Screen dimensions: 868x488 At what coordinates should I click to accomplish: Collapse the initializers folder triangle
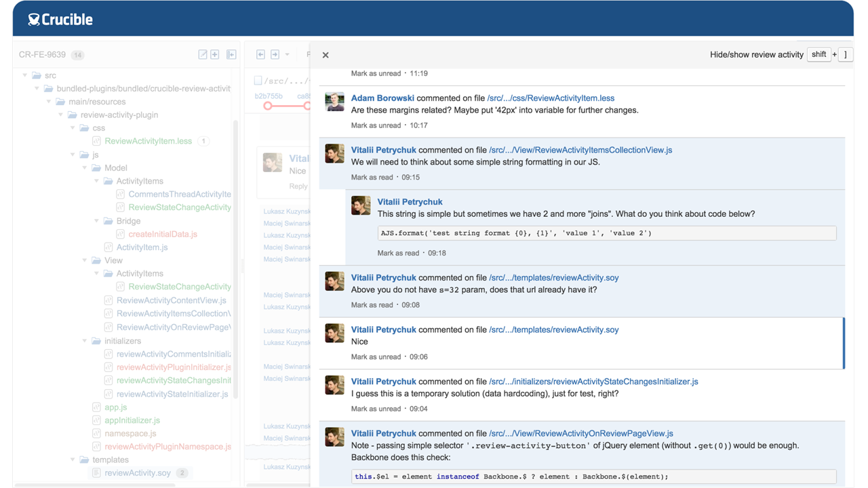pyautogui.click(x=85, y=341)
